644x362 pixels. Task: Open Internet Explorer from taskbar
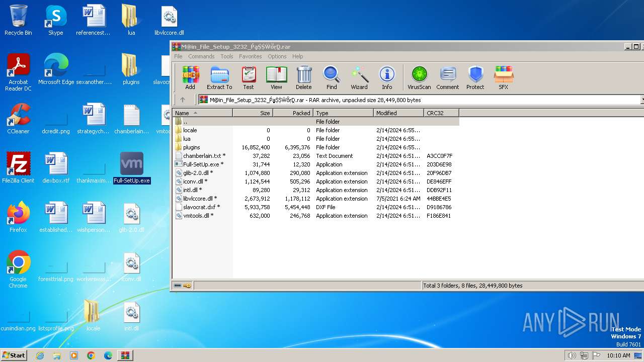[x=40, y=355]
